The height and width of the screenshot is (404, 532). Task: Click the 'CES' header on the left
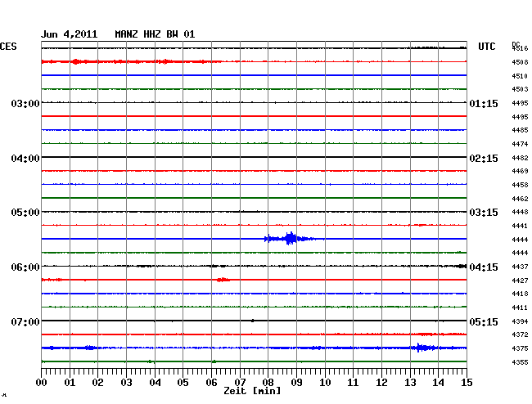(8, 47)
